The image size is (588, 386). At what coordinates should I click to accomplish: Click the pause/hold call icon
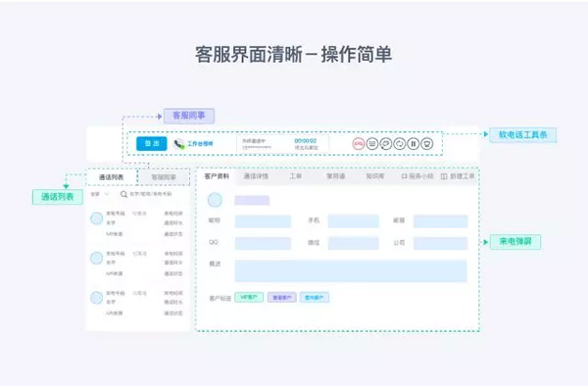click(414, 144)
